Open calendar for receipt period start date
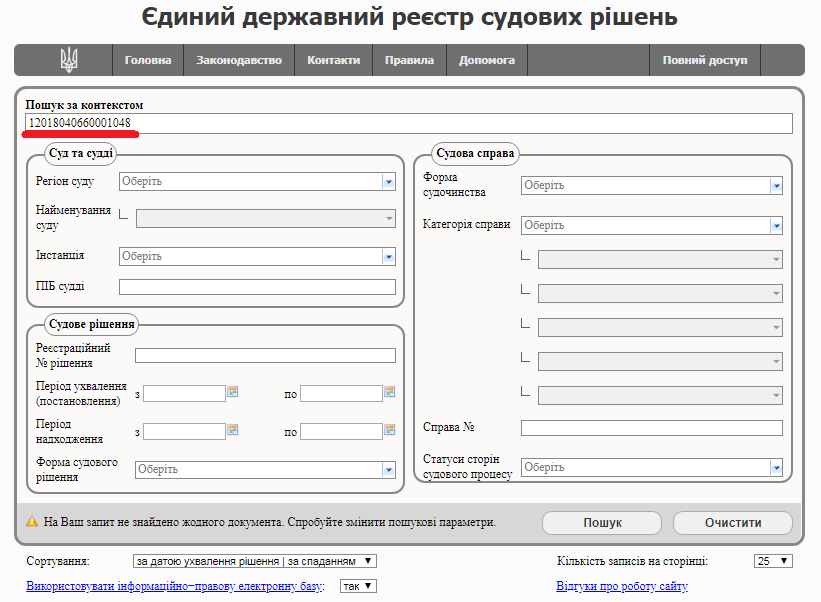Viewport: 821px width, 602px height. click(233, 431)
